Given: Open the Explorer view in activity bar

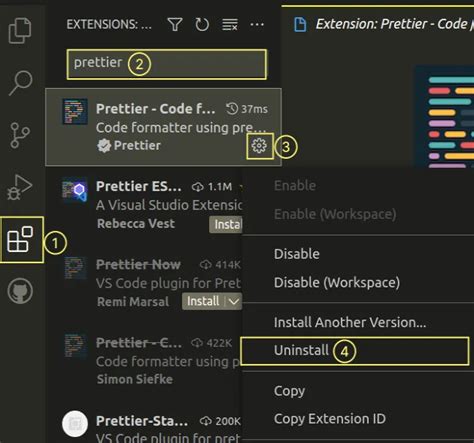Looking at the screenshot, I should (20, 31).
